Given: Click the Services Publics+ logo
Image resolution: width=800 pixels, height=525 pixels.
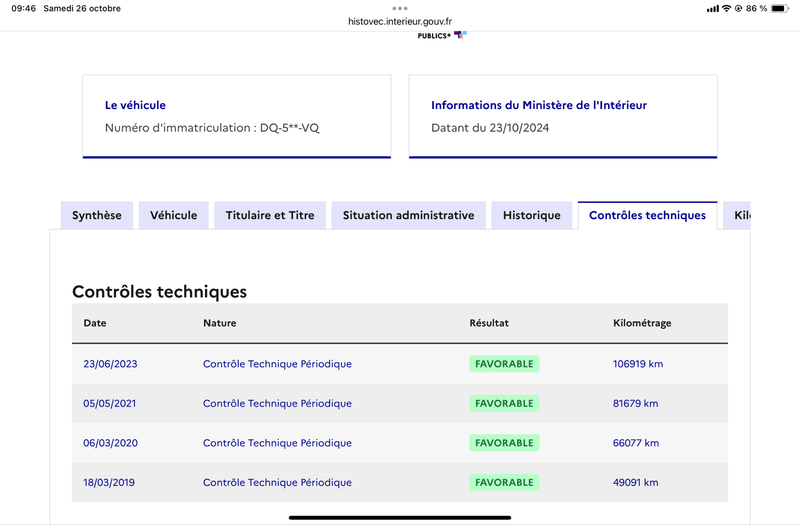Looking at the screenshot, I should pyautogui.click(x=442, y=35).
